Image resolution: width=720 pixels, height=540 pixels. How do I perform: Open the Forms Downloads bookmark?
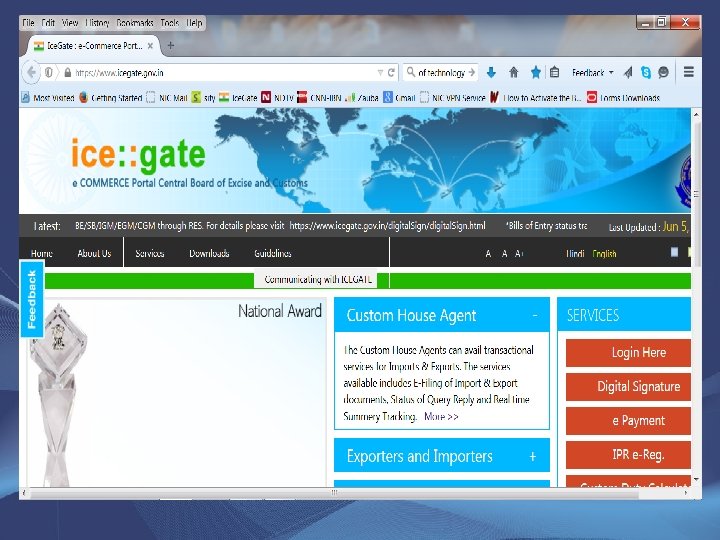coord(624,98)
